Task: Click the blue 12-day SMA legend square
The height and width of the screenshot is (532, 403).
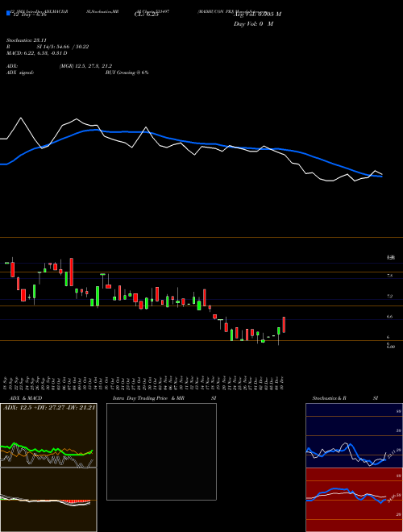Action: click(8, 13)
